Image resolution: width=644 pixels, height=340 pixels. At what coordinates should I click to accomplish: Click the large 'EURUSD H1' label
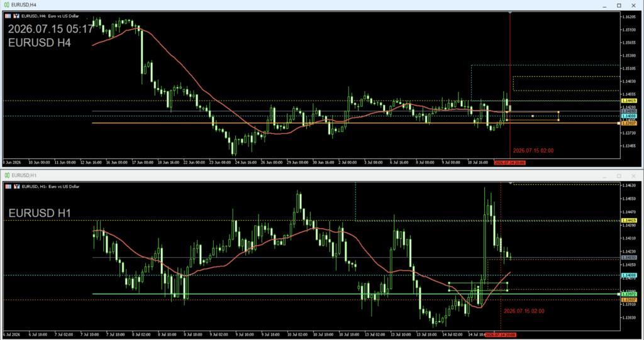click(40, 213)
